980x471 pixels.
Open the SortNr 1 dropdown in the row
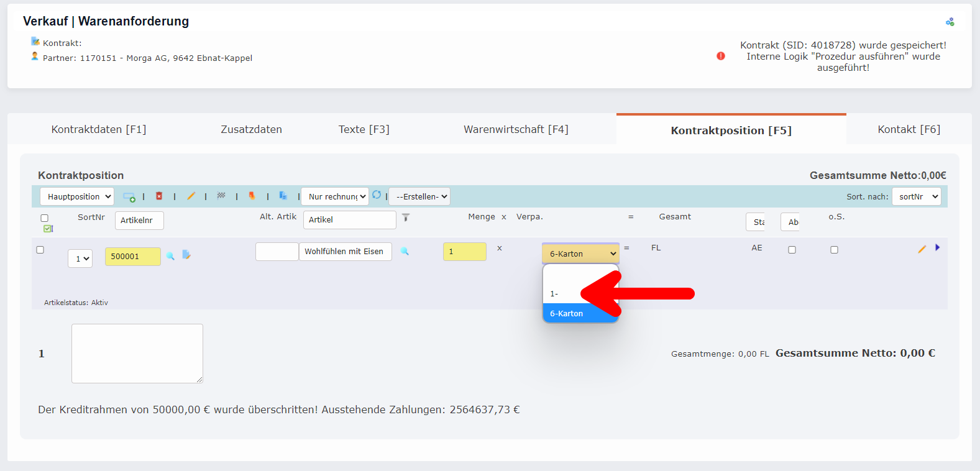(x=80, y=258)
